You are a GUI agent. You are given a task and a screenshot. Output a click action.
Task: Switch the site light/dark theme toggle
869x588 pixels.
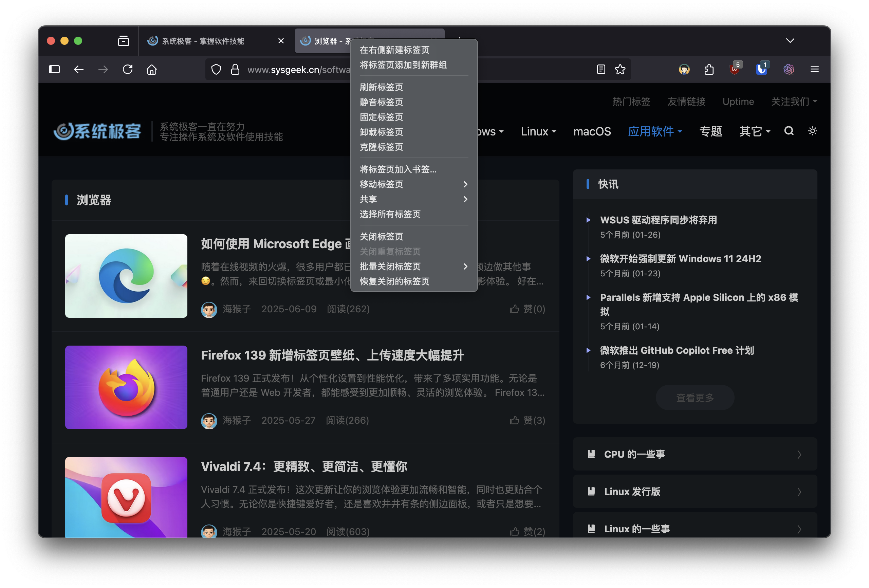[813, 131]
